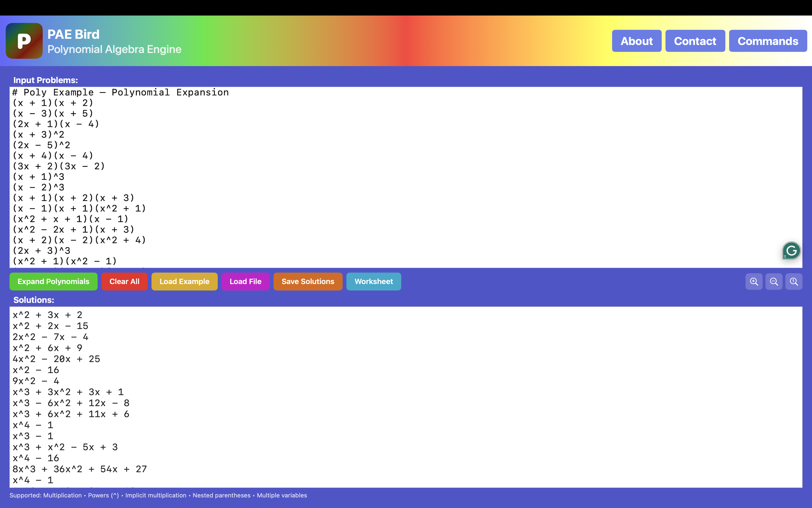Open the Commands reference
This screenshot has height=508, width=812.
[768, 41]
